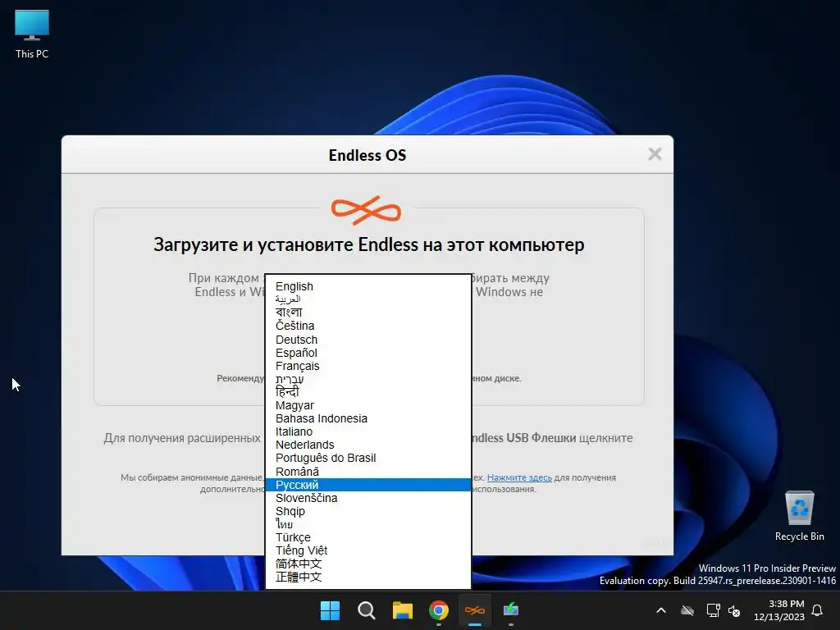Pick the Thai language entry
Image resolution: width=840 pixels, height=630 pixels.
pos(368,524)
